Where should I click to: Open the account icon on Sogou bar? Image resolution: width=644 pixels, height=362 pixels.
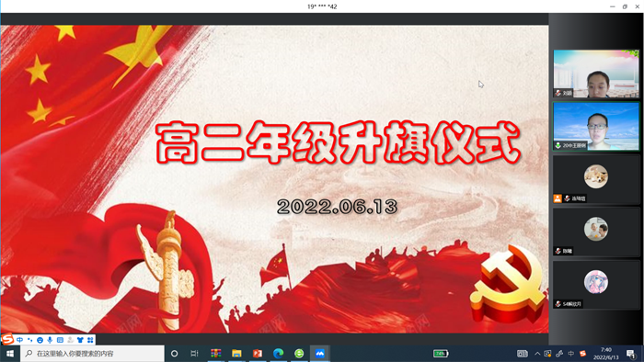(x=70, y=340)
